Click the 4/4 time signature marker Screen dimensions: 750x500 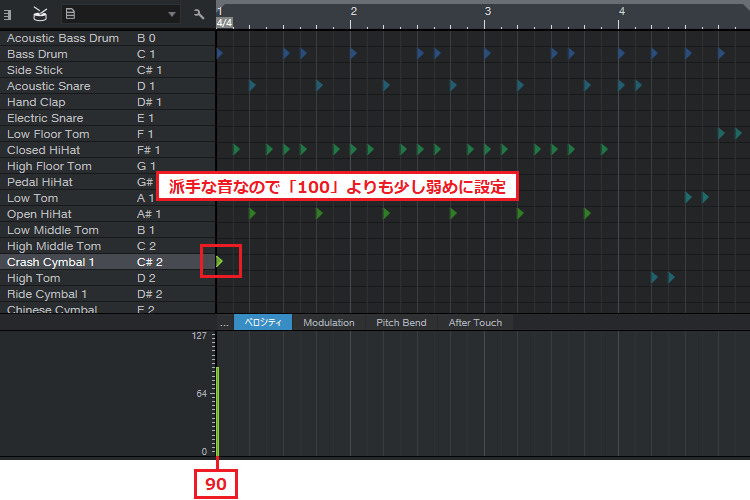tap(224, 22)
